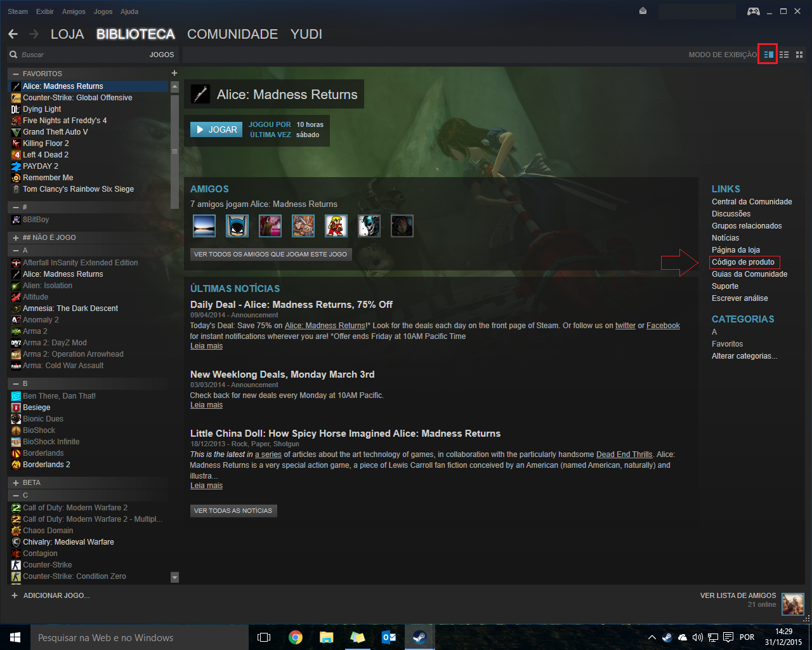Go forward with the right arrow

click(x=34, y=34)
